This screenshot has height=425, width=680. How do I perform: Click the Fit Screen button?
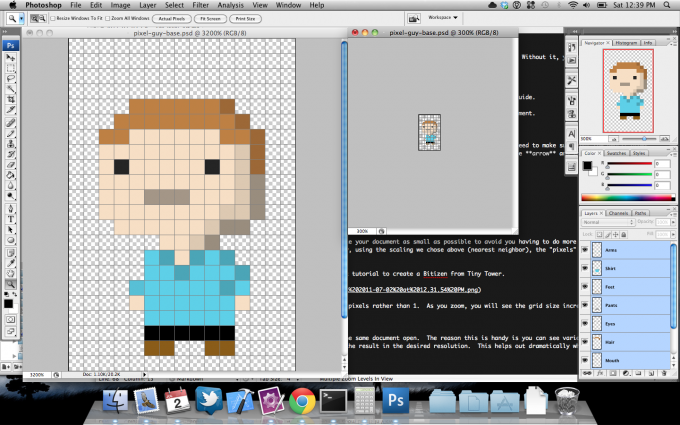click(x=209, y=18)
